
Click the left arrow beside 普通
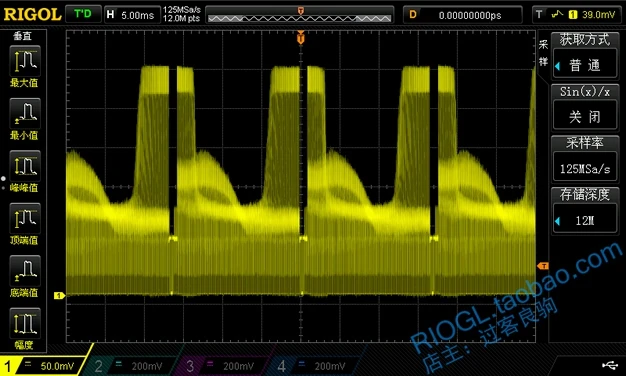(x=558, y=66)
